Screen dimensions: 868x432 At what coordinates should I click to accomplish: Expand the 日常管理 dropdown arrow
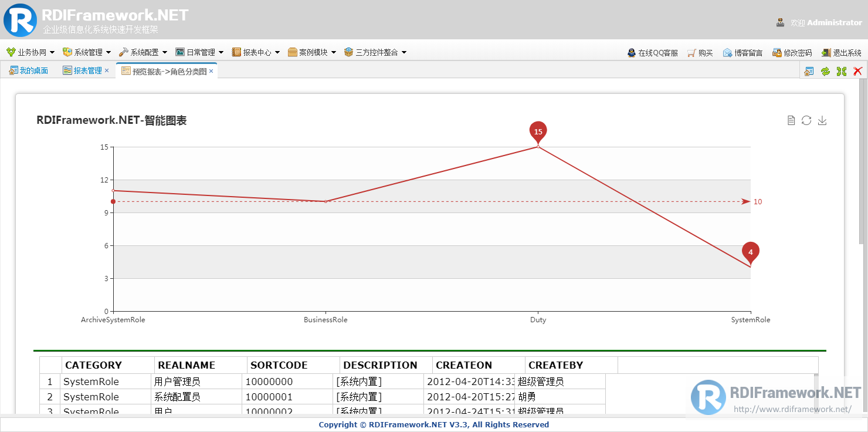(x=221, y=52)
